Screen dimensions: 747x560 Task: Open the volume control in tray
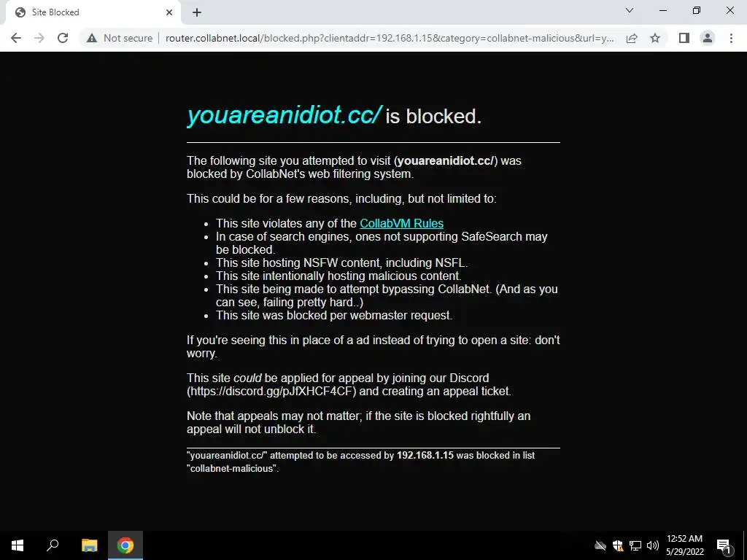coord(653,545)
